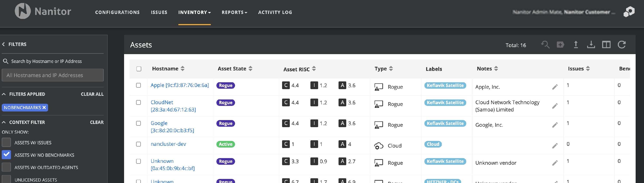Go to the Configurations menu

click(117, 12)
